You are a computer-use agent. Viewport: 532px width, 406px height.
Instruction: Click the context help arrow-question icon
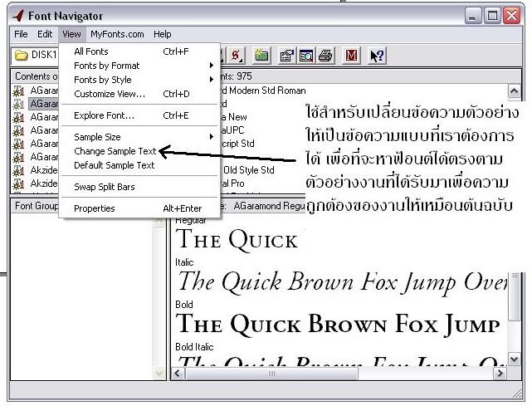click(x=377, y=56)
